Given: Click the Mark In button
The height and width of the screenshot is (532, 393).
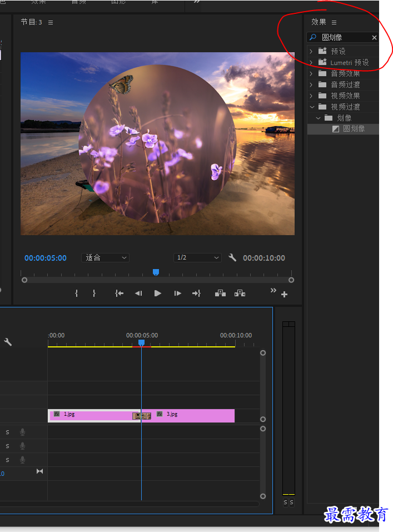Looking at the screenshot, I should [x=76, y=294].
